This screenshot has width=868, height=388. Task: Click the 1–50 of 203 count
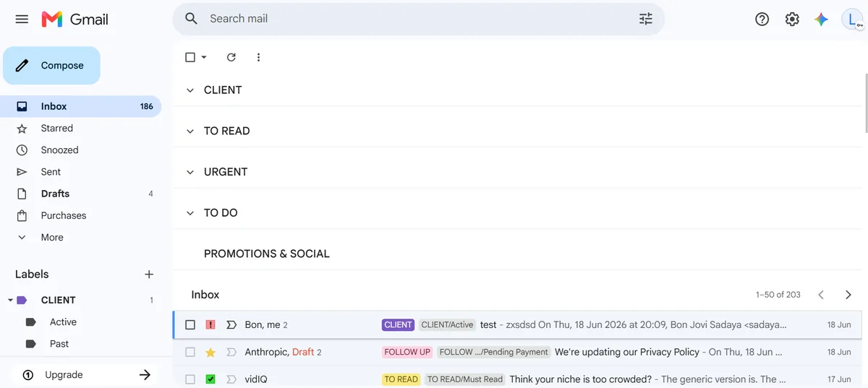(778, 295)
